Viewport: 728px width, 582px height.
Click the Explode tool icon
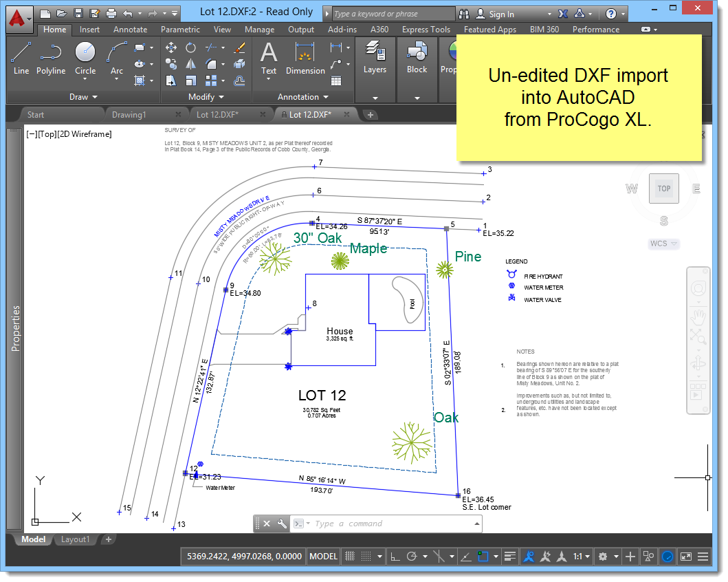[x=239, y=64]
